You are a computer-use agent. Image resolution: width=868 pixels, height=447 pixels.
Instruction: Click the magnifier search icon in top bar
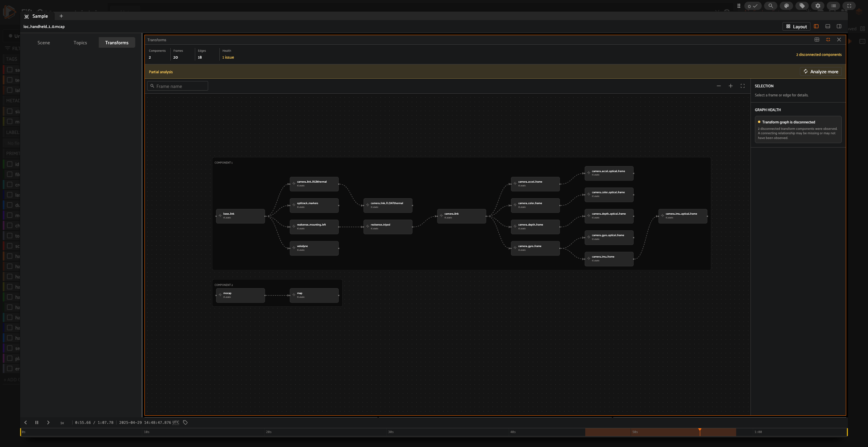[771, 6]
